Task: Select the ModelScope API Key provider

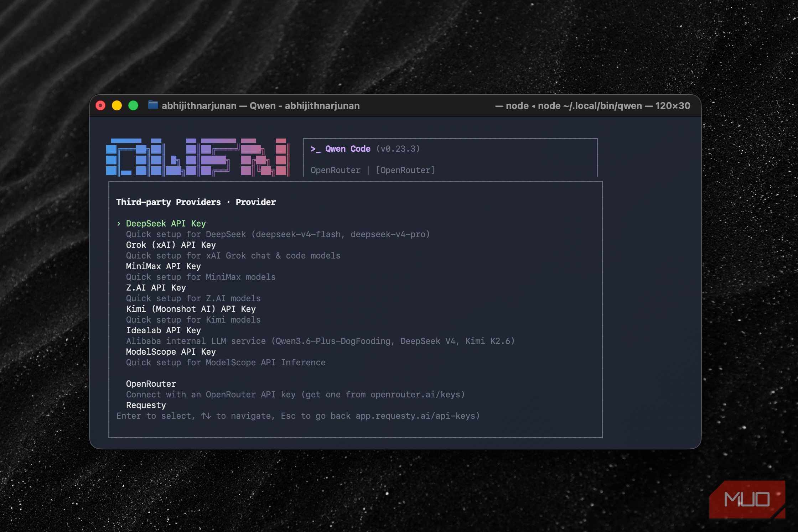Action: 171,352
